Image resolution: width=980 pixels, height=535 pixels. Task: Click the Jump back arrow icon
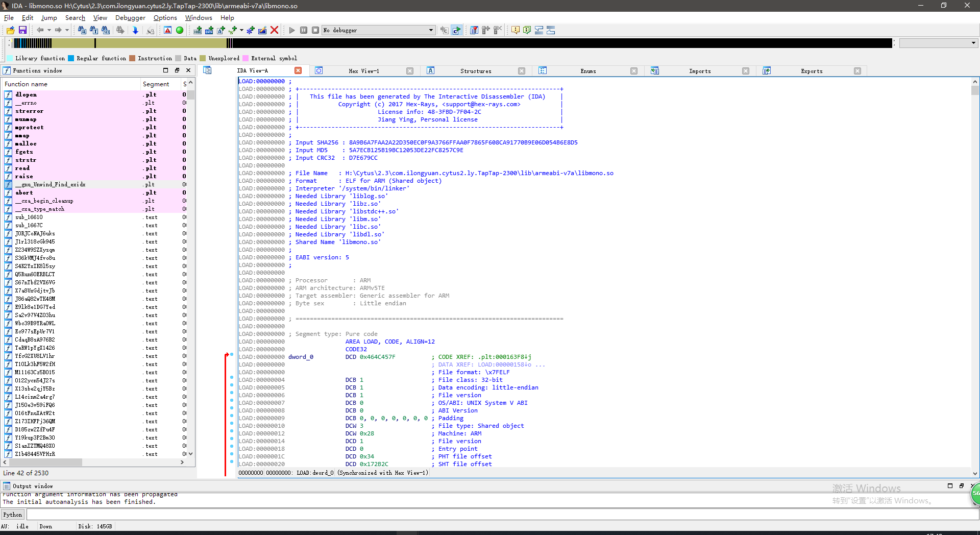[x=40, y=30]
